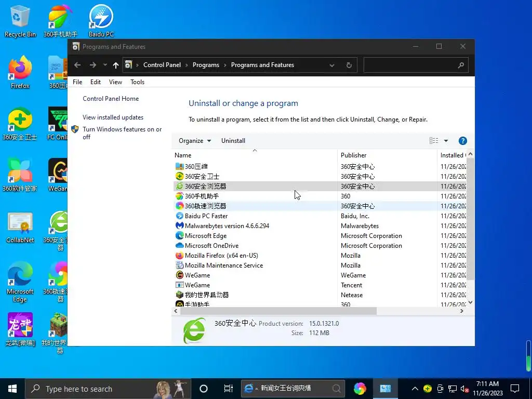
Task: Go up one level with up arrow
Action: click(116, 65)
